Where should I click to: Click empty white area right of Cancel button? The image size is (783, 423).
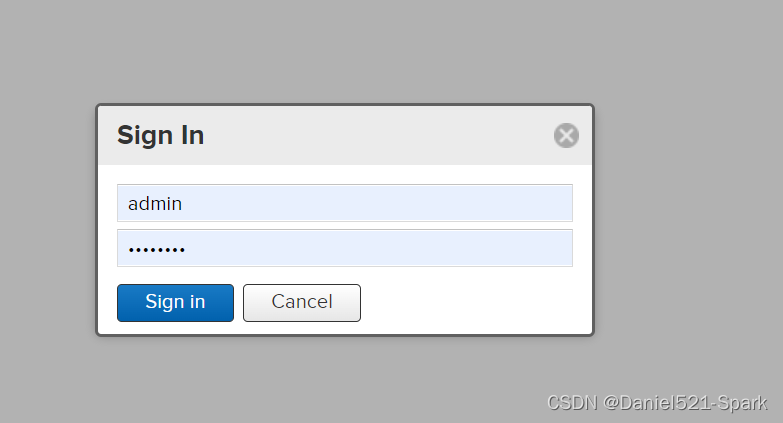tap(470, 302)
